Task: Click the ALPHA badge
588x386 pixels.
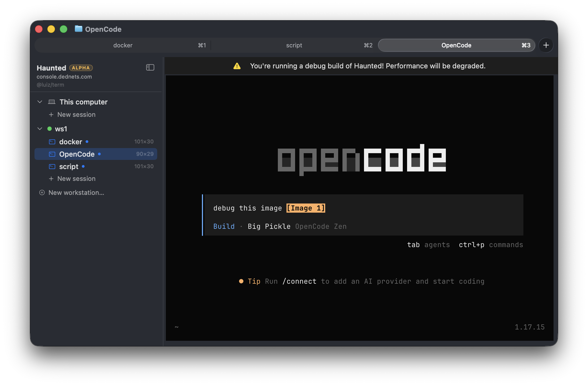Action: (81, 68)
